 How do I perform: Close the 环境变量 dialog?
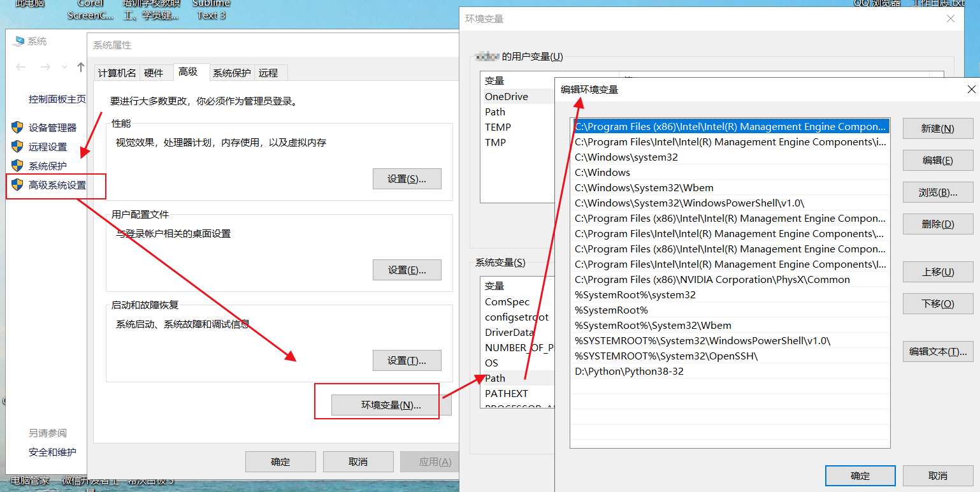pyautogui.click(x=951, y=19)
